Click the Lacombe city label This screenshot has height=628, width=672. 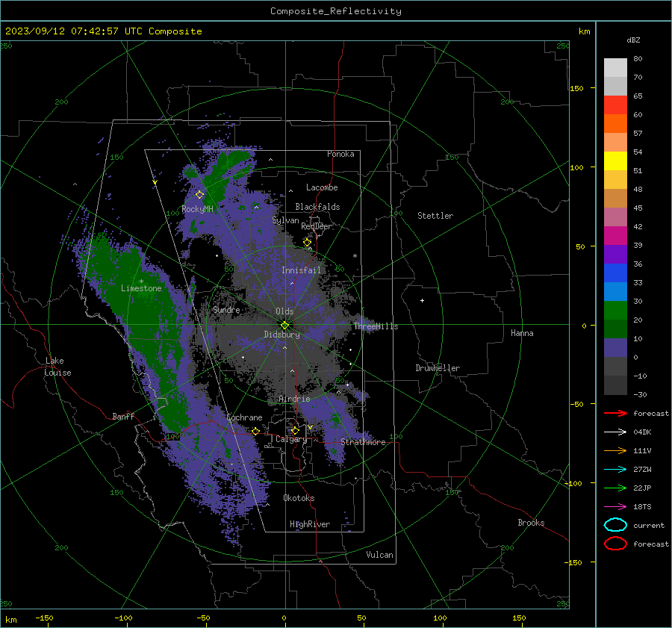point(322,187)
